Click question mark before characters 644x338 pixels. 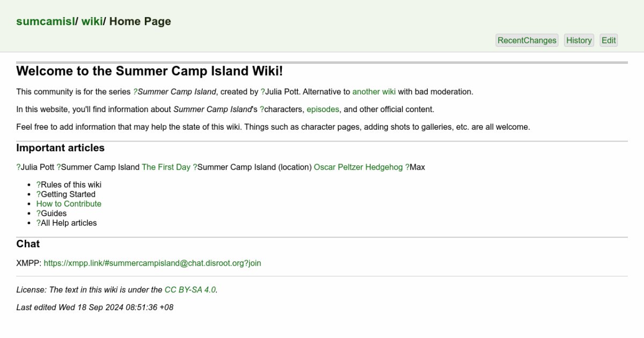coord(262,109)
